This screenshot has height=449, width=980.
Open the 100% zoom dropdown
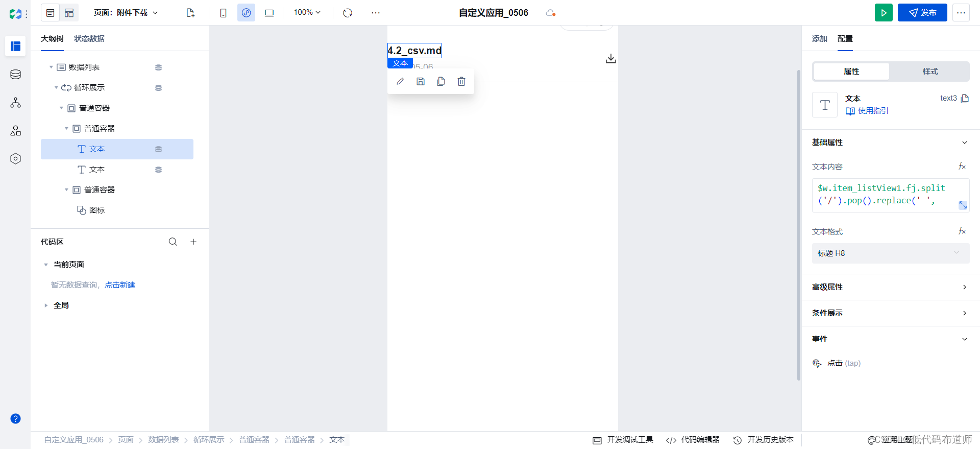click(x=307, y=12)
